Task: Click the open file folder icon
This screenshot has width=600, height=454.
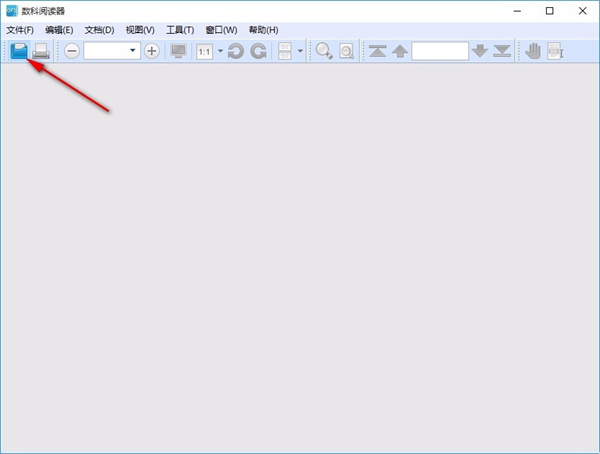Action: coord(19,51)
